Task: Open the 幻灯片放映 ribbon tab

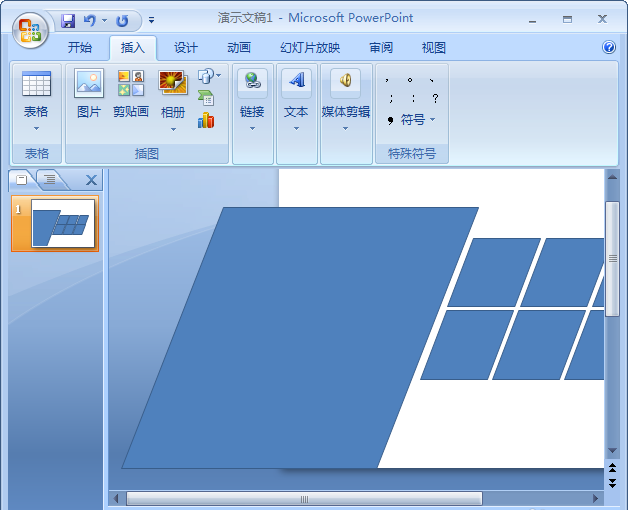Action: 310,48
